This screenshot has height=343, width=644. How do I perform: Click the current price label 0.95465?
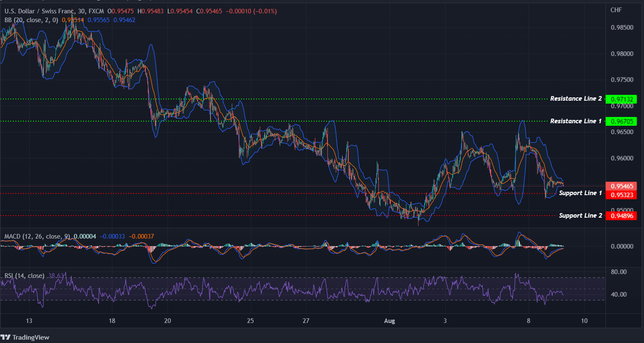[x=622, y=186]
